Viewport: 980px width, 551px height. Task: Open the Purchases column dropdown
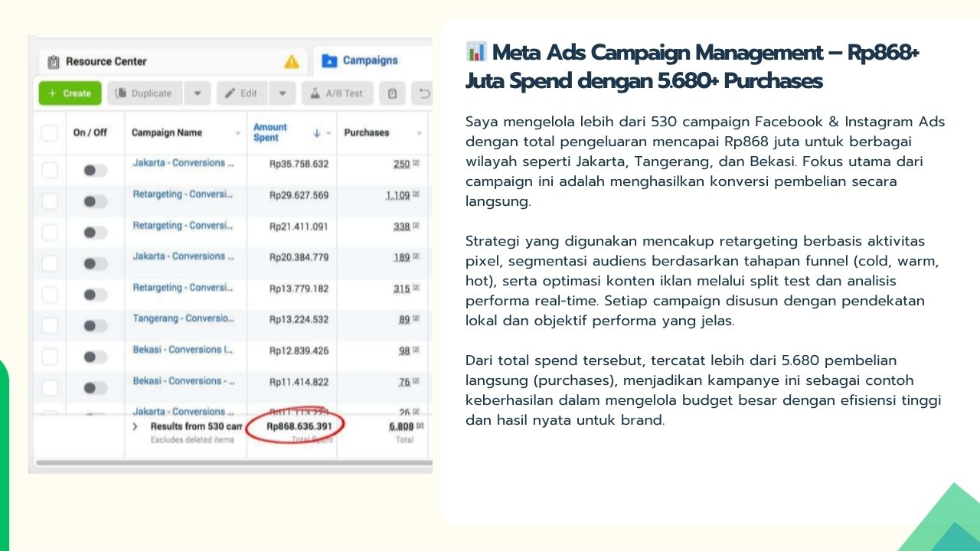pyautogui.click(x=420, y=133)
